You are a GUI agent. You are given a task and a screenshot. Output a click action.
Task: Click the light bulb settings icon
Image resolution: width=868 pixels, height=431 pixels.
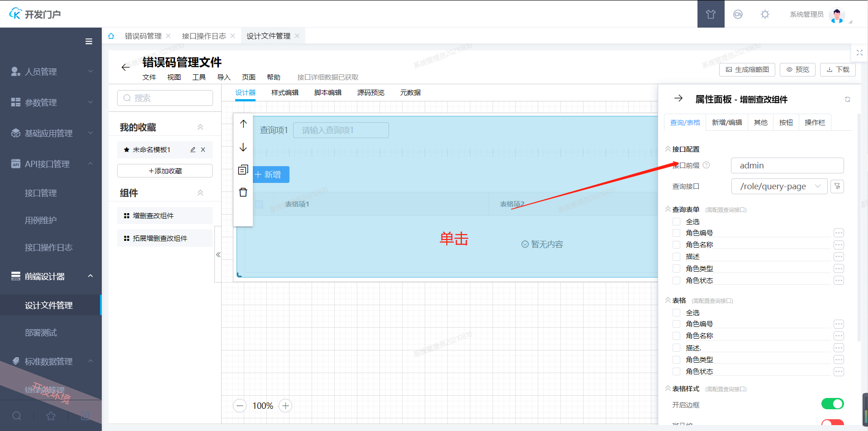coord(765,14)
